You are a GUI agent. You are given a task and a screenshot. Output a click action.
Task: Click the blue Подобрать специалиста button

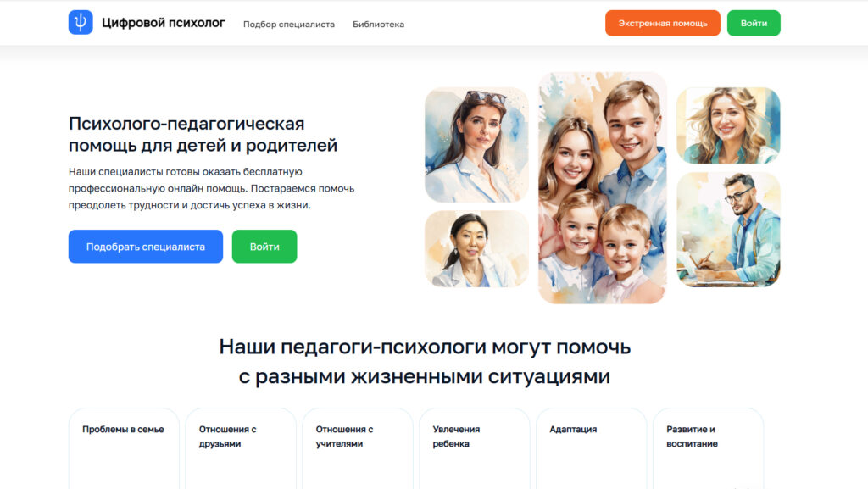point(146,247)
